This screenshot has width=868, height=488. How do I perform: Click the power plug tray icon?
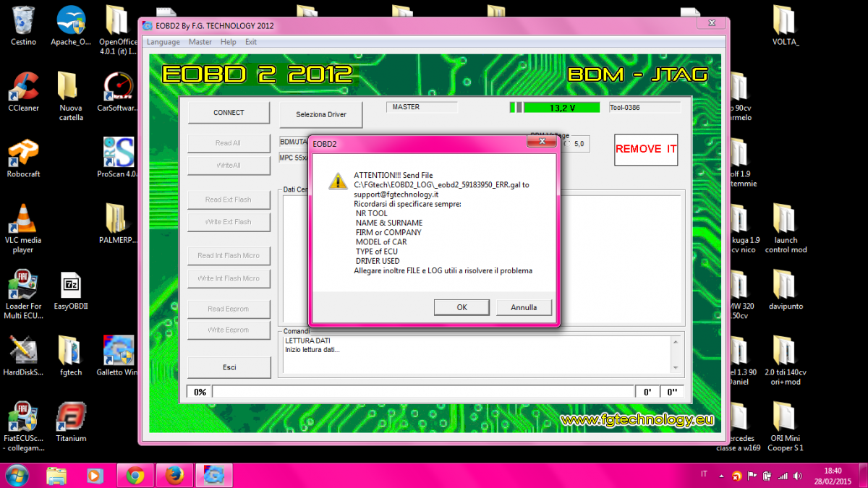tap(767, 476)
